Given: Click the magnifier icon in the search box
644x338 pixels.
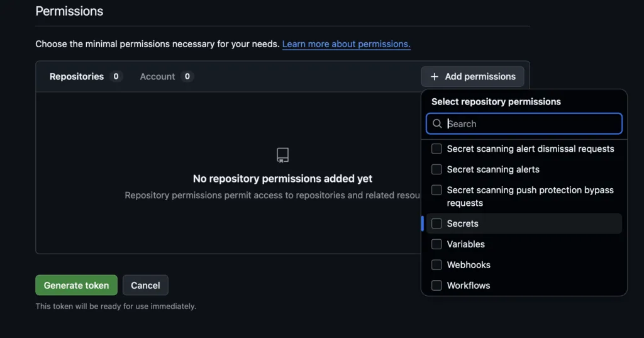Looking at the screenshot, I should point(437,124).
